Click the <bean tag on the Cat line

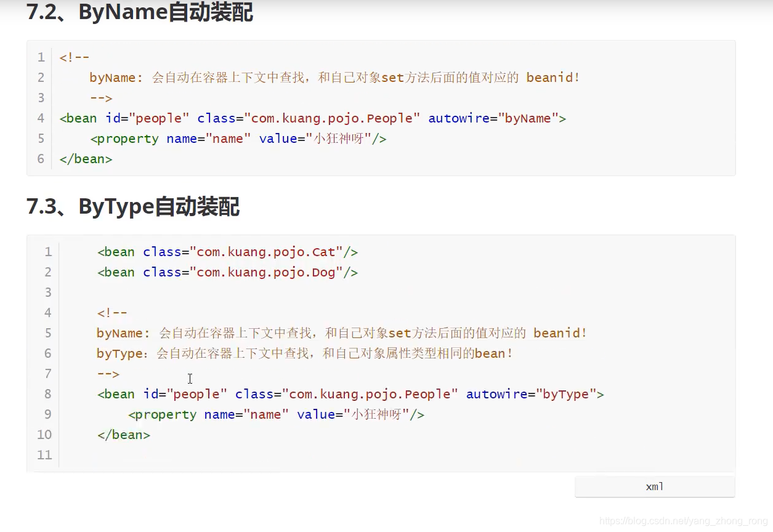(116, 252)
